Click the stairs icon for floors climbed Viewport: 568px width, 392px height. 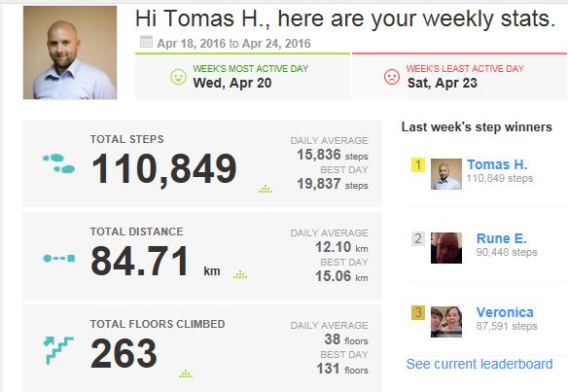click(58, 350)
